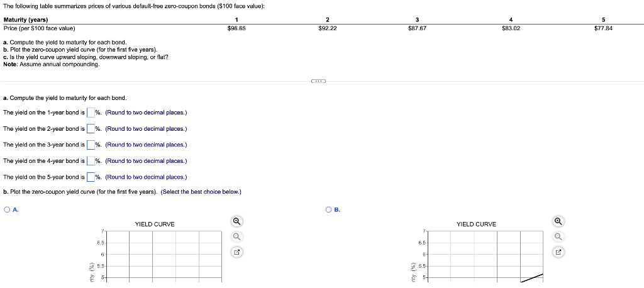Zoom in on graph A magnifier icon
This screenshot has width=644, height=288.
tap(236, 221)
